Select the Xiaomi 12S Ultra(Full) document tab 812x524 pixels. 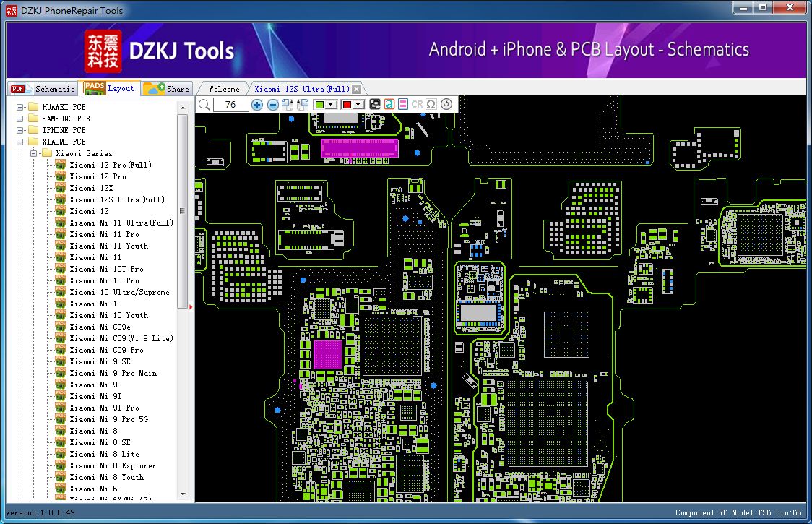pyautogui.click(x=302, y=89)
